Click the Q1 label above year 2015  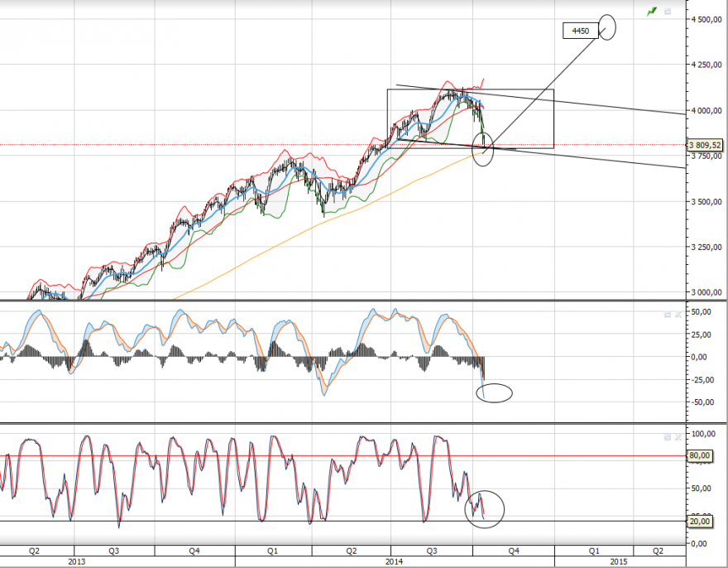pos(594,551)
